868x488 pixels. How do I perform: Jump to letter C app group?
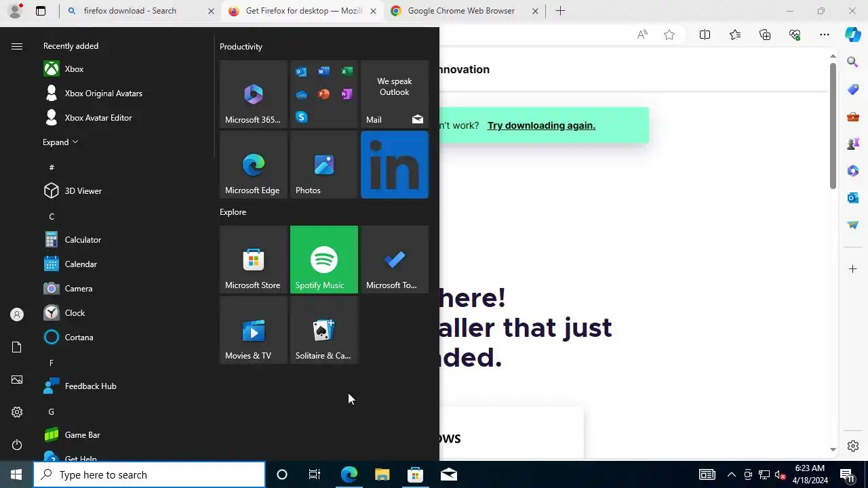(x=52, y=217)
